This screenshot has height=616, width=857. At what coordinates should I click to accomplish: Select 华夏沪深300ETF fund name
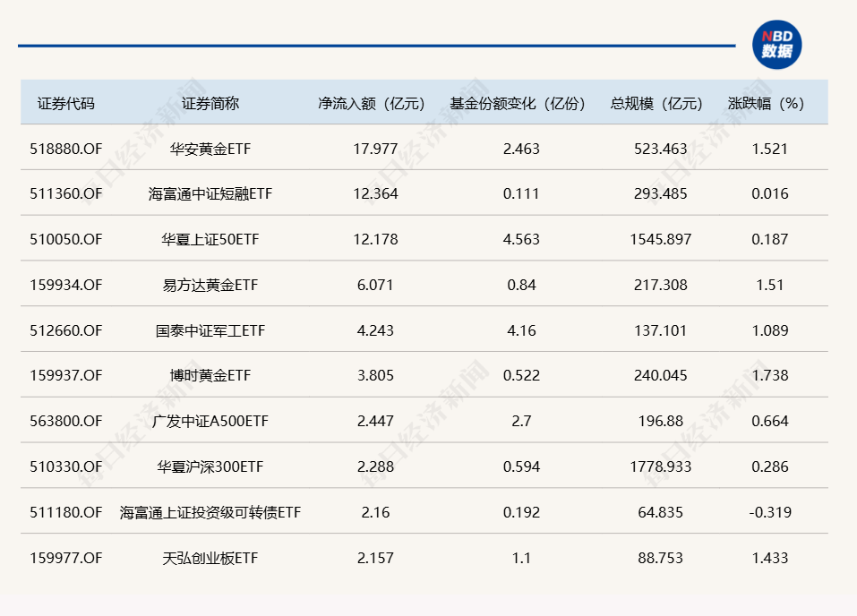coord(210,466)
